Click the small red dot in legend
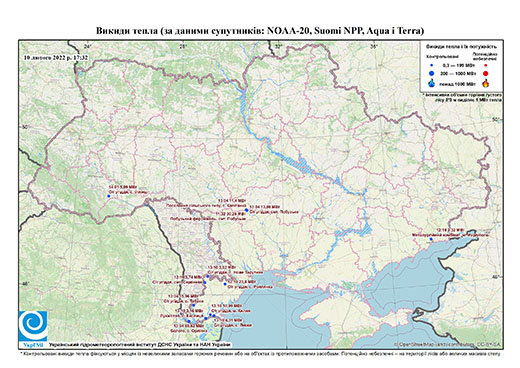This screenshot has height=368, width=520. [486, 66]
